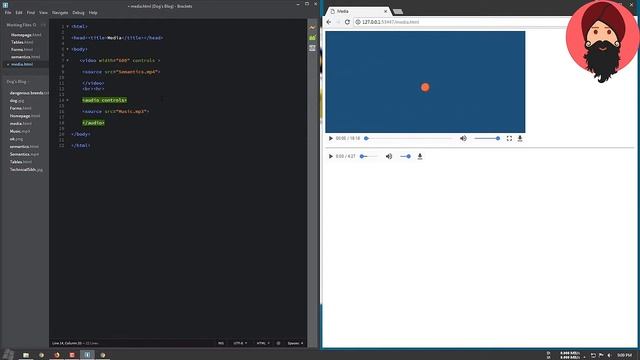Open semantics.html in Working Files

click(x=25, y=57)
